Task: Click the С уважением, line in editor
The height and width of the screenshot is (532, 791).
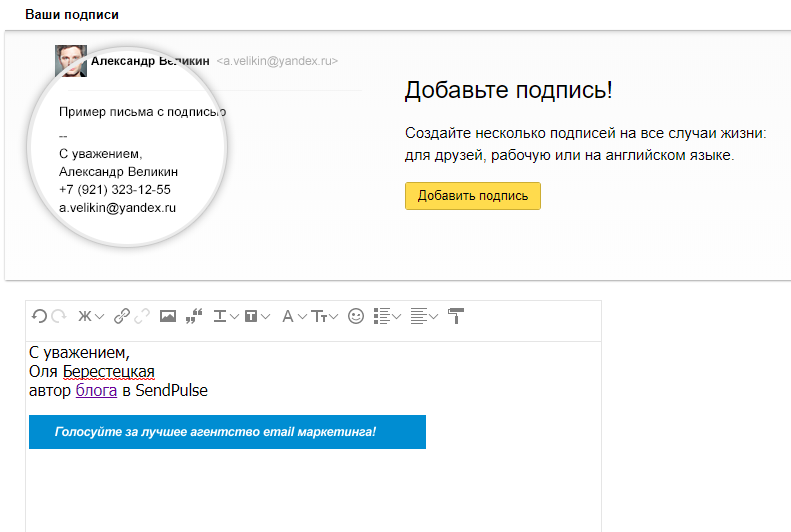Action: (x=79, y=352)
